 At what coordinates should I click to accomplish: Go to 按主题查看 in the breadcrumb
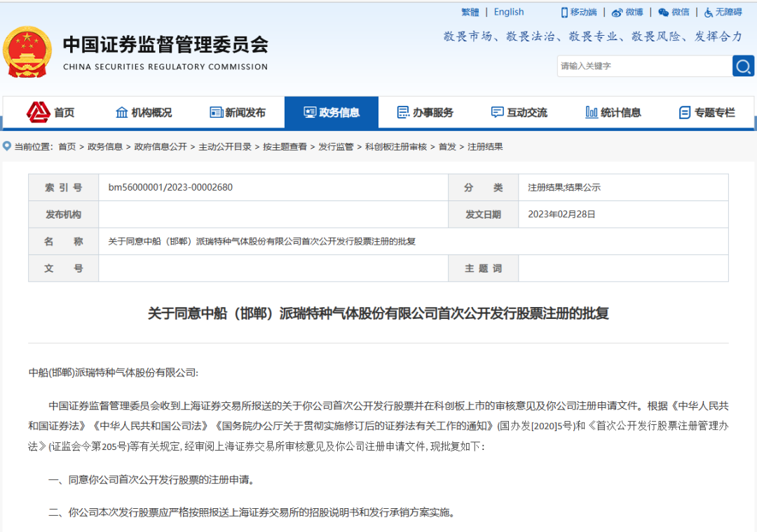click(x=285, y=146)
